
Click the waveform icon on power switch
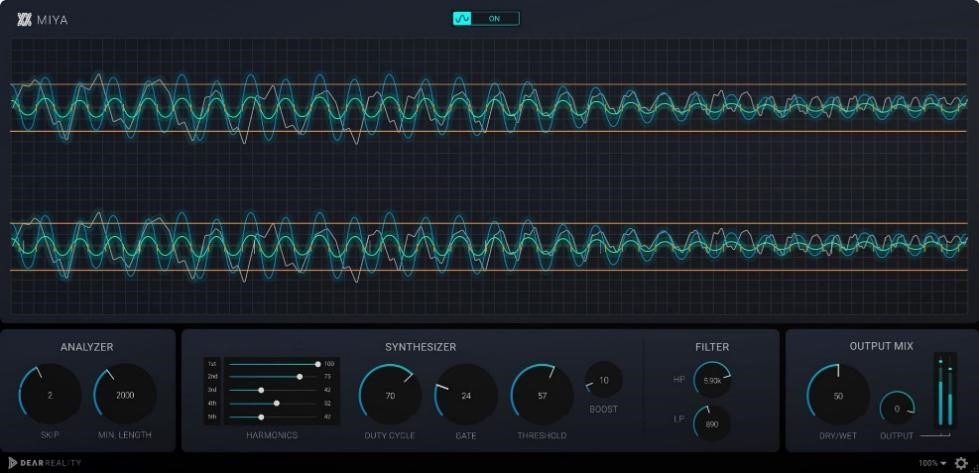462,19
